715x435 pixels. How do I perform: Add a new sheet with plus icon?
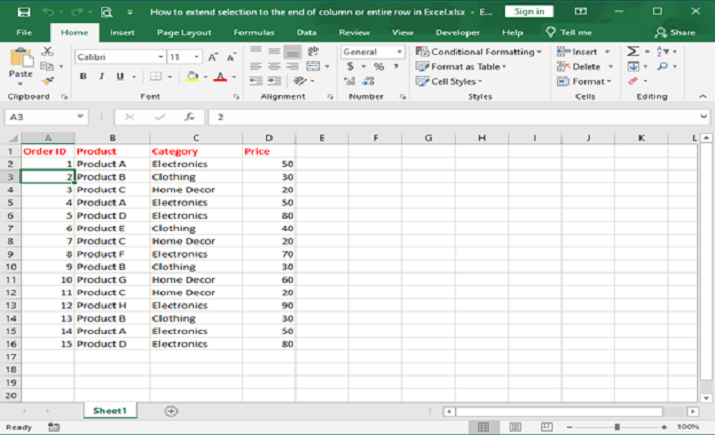[171, 411]
